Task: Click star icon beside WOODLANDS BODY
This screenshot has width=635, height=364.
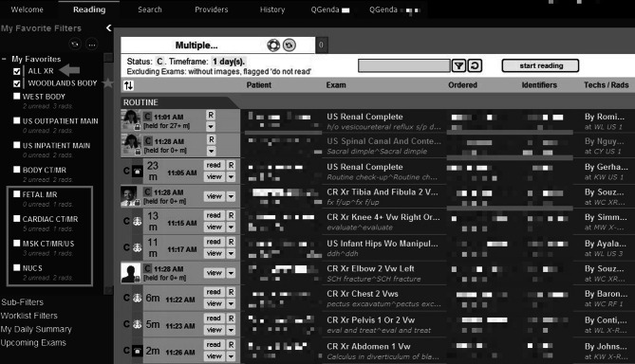Action: click(107, 82)
